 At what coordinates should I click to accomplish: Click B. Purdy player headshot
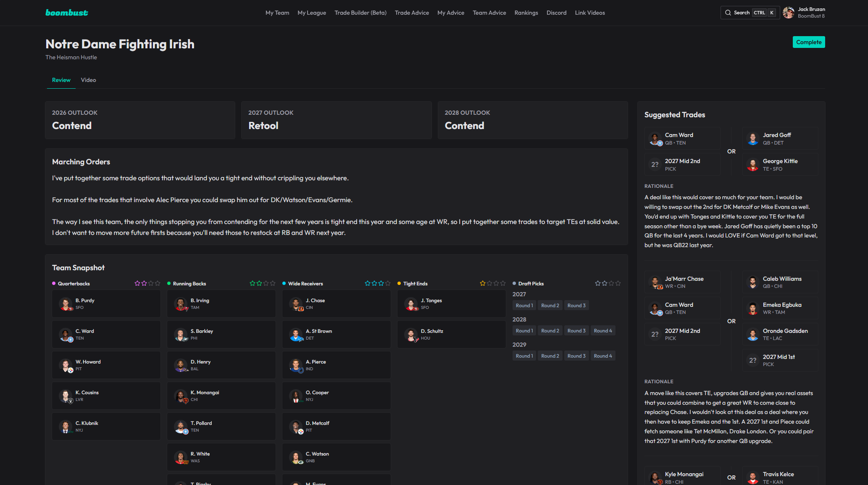click(66, 304)
